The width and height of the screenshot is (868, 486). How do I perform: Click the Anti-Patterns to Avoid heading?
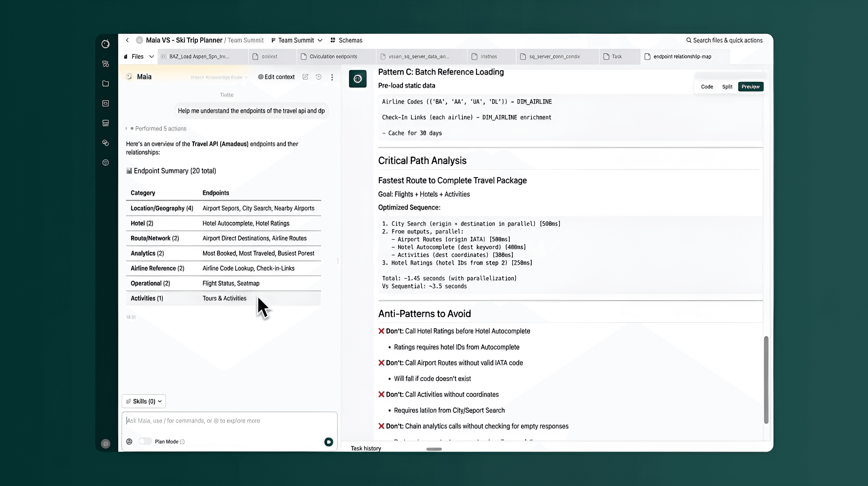tap(424, 314)
